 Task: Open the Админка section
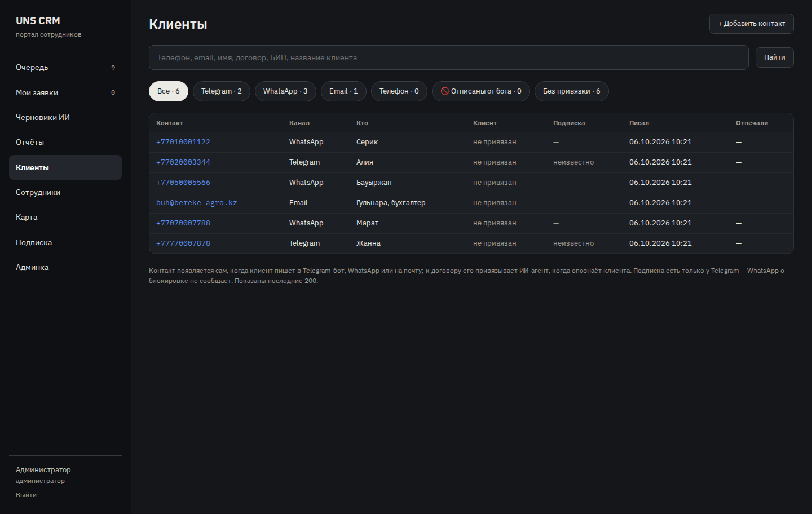tap(65, 267)
